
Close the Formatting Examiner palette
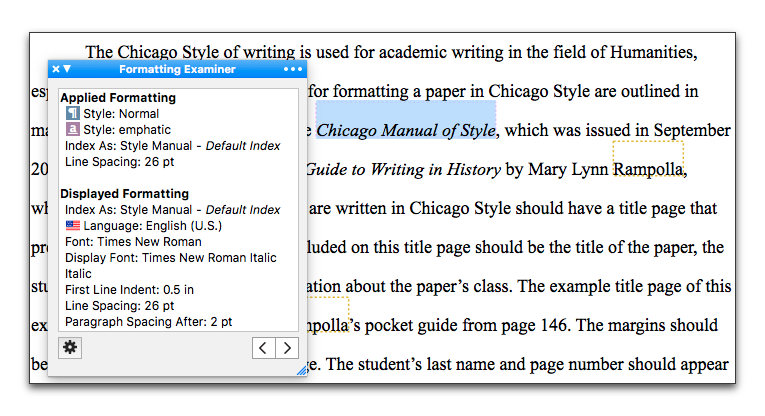tap(56, 69)
